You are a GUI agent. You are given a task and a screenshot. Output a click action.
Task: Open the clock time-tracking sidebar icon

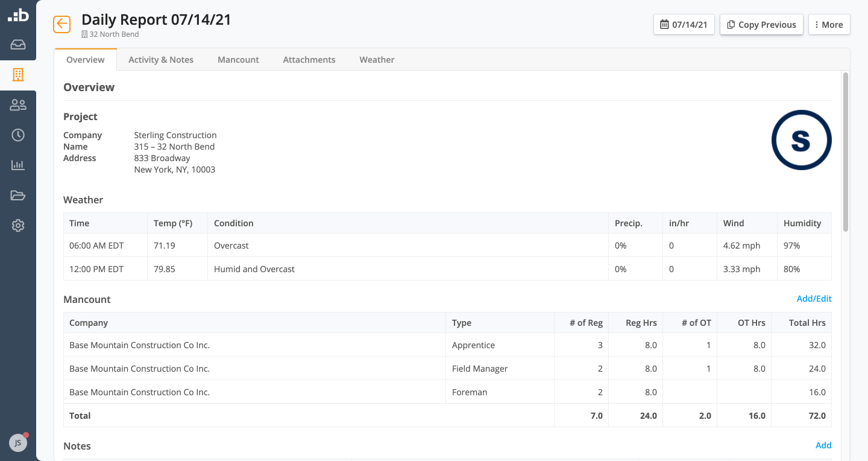pos(18,135)
